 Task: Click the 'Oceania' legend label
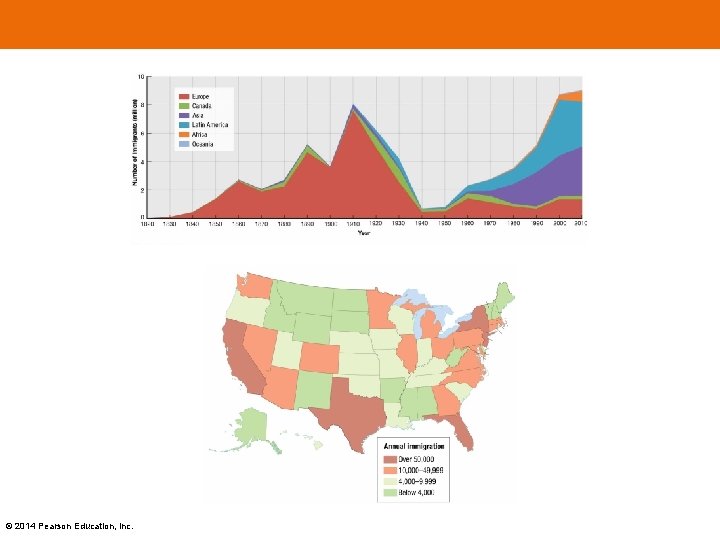pos(202,144)
